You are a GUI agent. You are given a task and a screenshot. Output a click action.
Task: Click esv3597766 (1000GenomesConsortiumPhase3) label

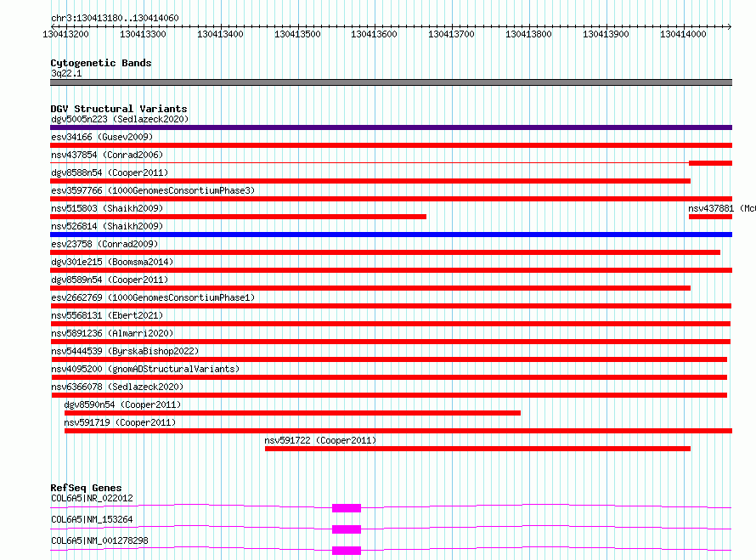(153, 190)
